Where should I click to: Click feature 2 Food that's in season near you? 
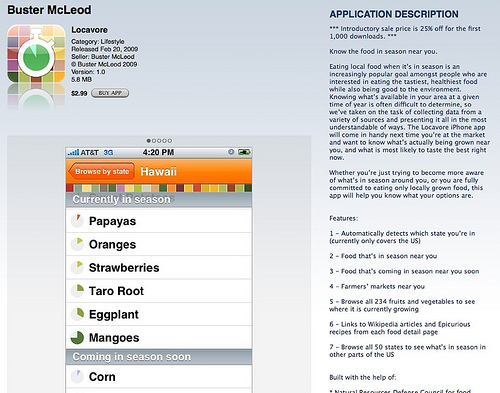(383, 256)
